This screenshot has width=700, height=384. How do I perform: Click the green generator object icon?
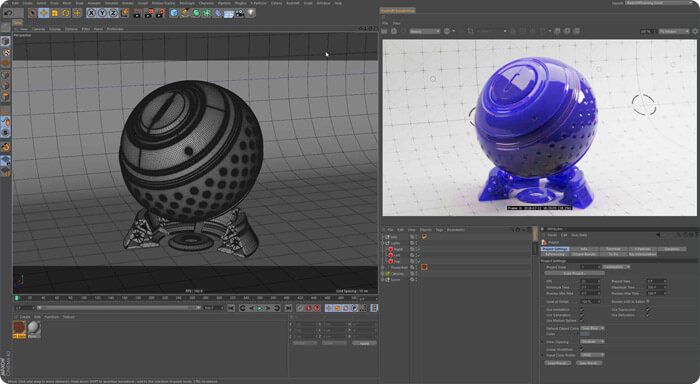196,13
